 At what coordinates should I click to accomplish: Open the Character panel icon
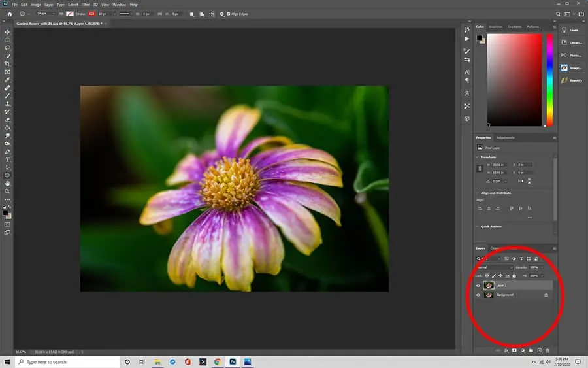click(467, 72)
